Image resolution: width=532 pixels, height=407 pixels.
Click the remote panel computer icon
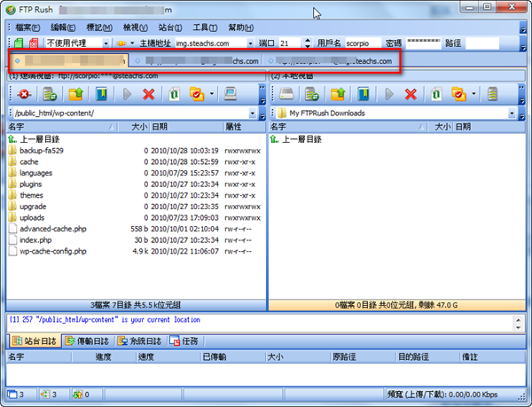click(231, 94)
